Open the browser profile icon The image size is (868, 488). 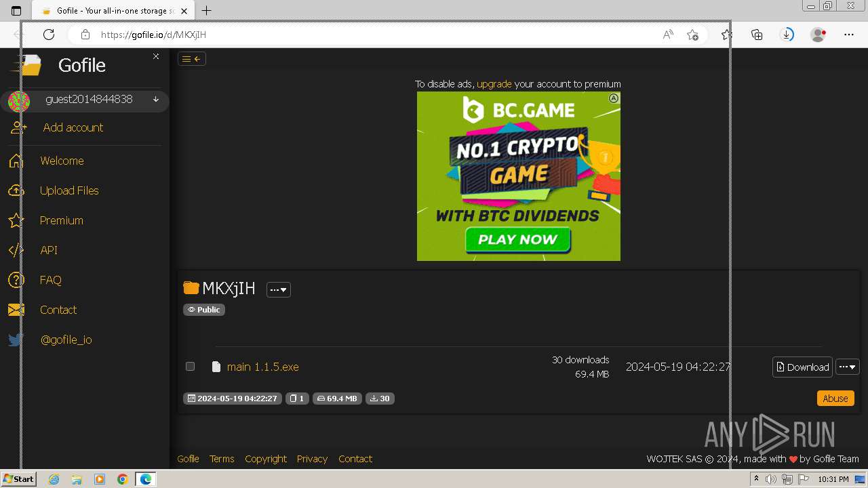click(x=818, y=35)
